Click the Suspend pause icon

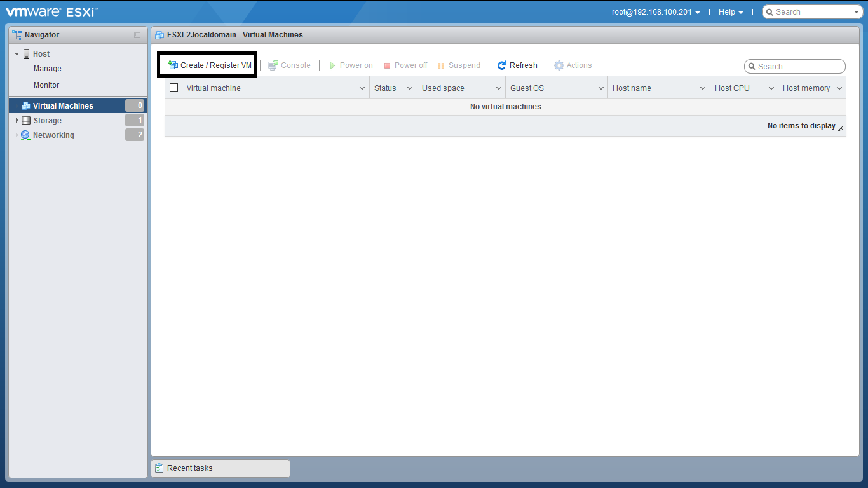click(x=441, y=65)
